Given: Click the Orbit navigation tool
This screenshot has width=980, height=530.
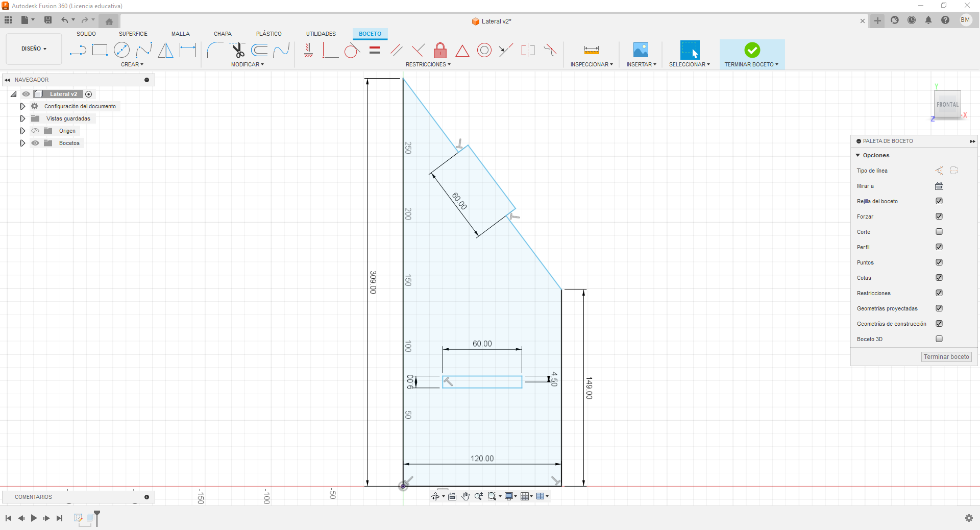Looking at the screenshot, I should pos(435,496).
